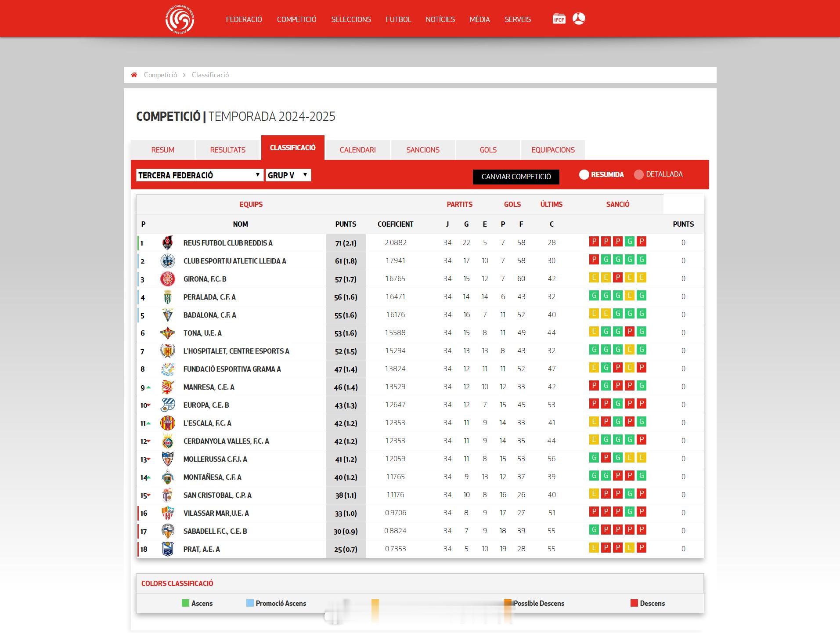Click the Competició breadcrumb link
Screen dimensions: 840x633
tap(161, 75)
